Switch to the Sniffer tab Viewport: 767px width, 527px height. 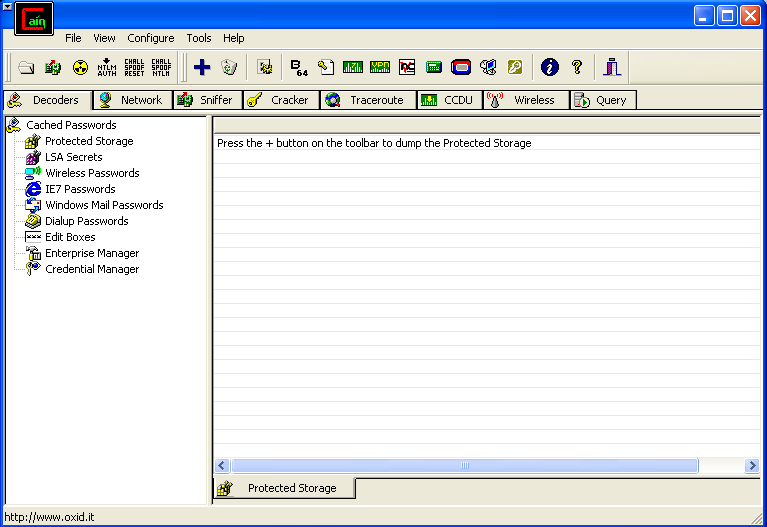click(x=208, y=100)
